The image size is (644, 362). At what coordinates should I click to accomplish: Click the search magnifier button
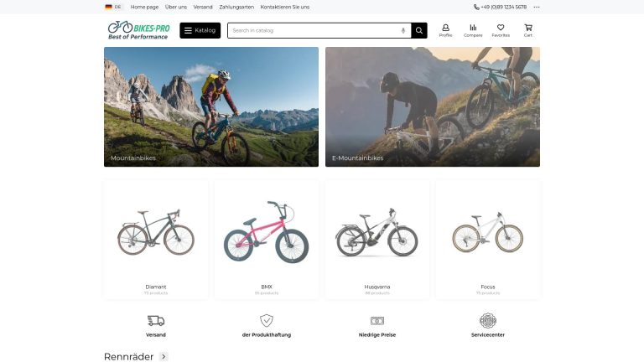click(x=419, y=31)
